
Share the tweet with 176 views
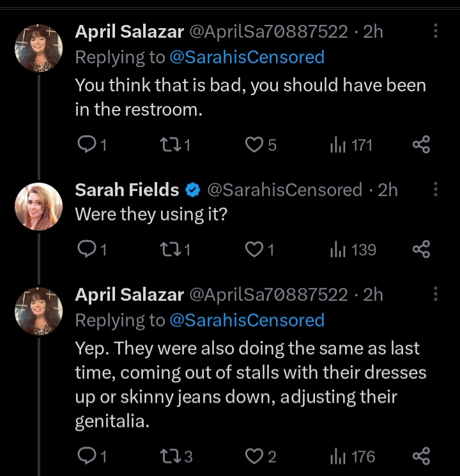[x=421, y=456]
